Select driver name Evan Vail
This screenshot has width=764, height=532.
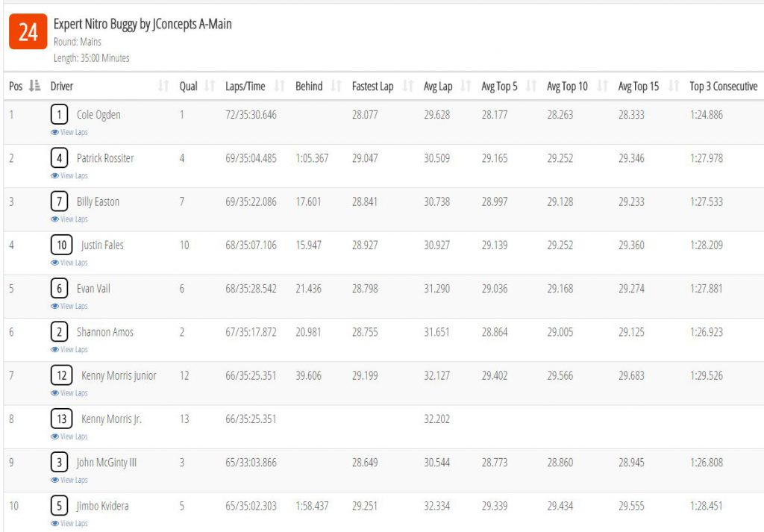point(93,289)
